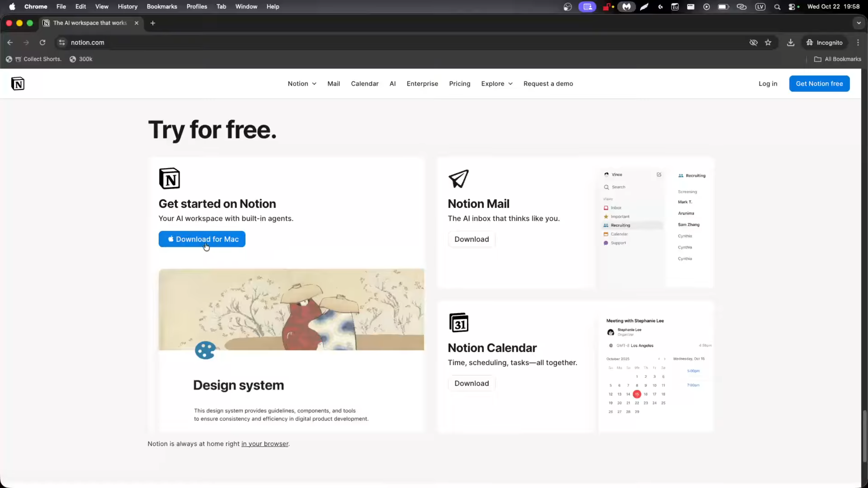Screen dimensions: 868x488
Task: Expand the Explore dropdown in navigation
Action: [497, 84]
